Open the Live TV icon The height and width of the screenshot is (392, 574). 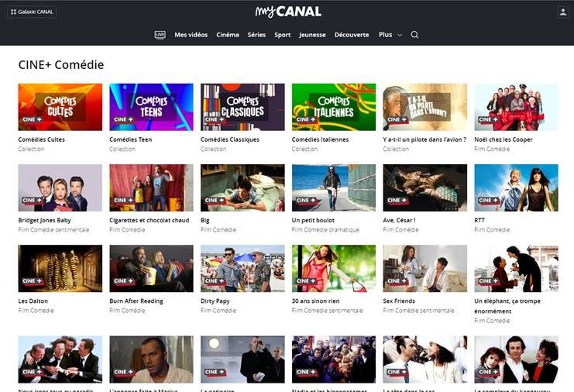tap(160, 35)
